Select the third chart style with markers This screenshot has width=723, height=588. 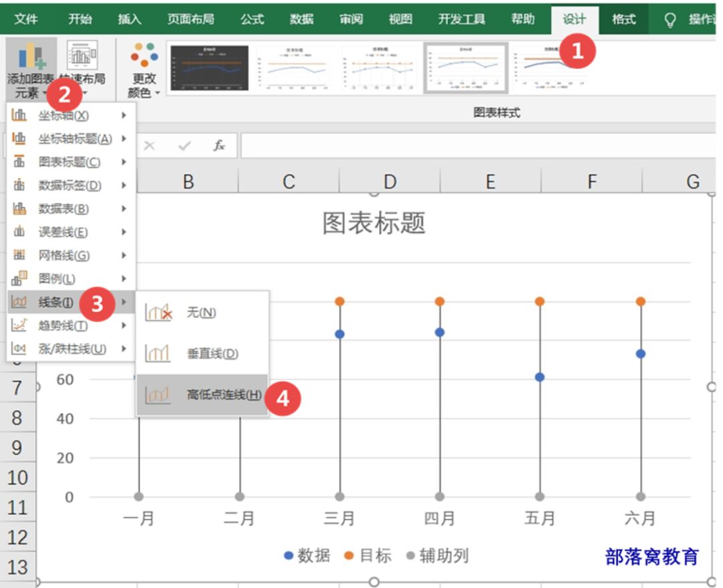tap(380, 68)
